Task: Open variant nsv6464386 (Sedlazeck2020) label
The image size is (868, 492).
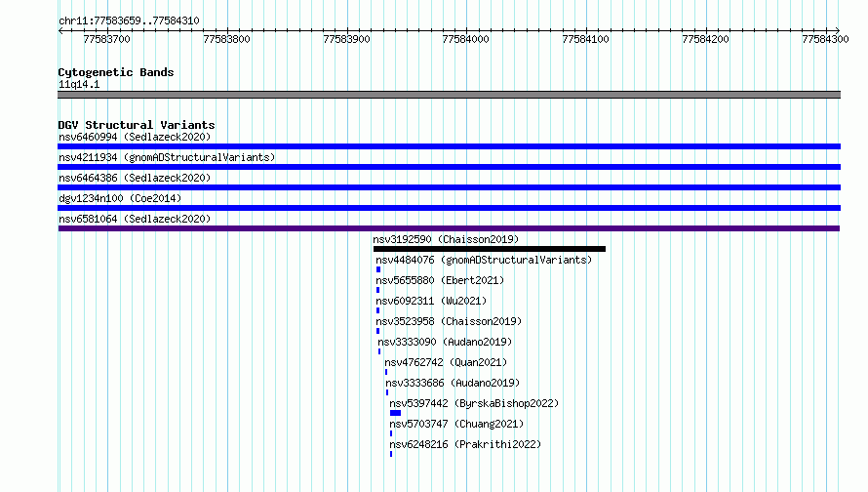Action: (135, 178)
